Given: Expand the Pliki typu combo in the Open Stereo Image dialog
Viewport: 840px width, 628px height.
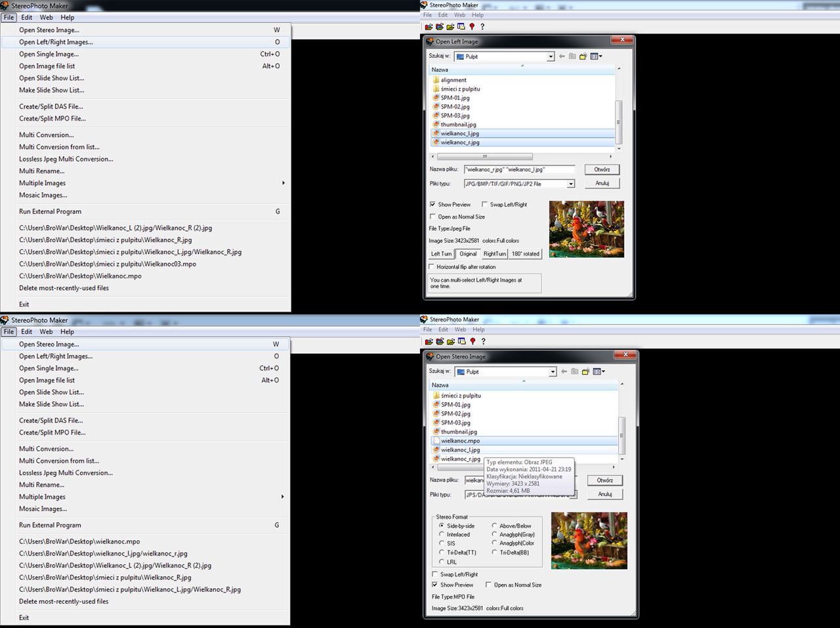Looking at the screenshot, I should 573,495.
